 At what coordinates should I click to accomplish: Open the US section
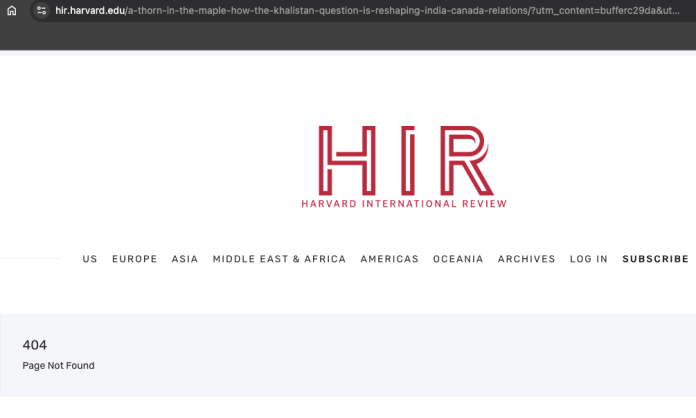[90, 259]
